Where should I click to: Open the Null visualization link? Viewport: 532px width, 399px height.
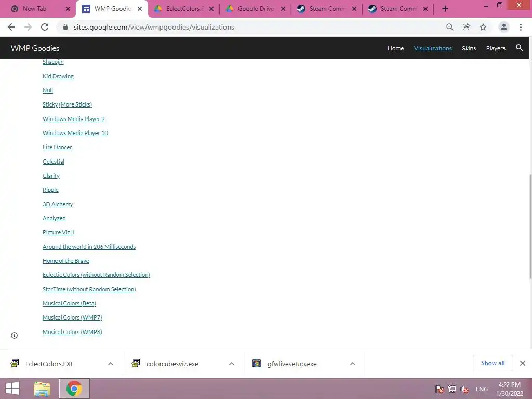coord(47,90)
